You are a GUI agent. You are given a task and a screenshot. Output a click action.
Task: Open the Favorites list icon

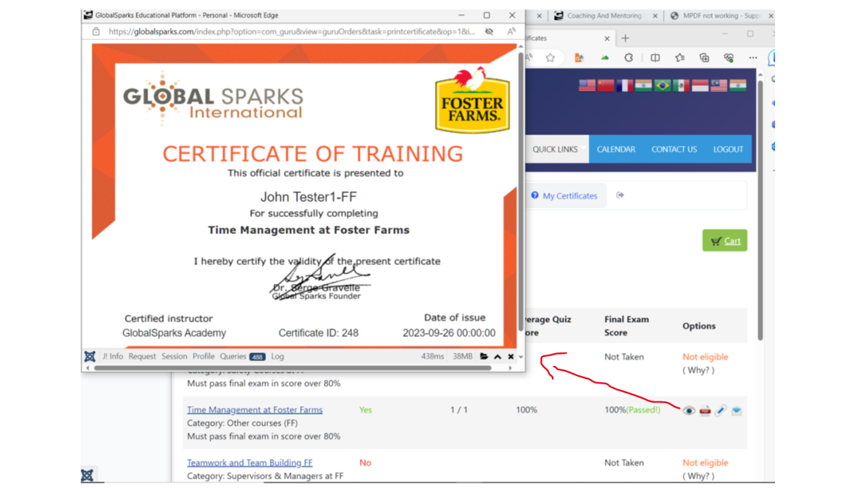click(x=680, y=58)
